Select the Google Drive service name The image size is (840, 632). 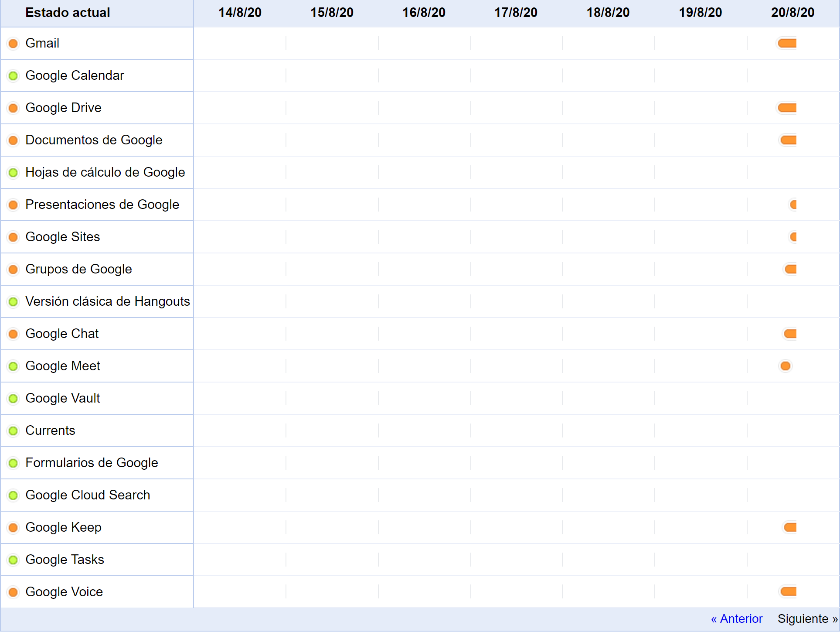63,108
